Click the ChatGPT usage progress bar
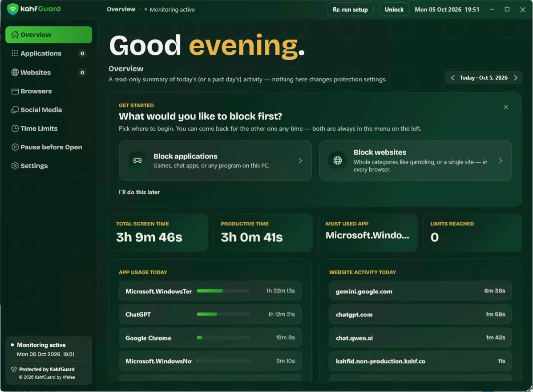This screenshot has width=533, height=392. (223, 314)
